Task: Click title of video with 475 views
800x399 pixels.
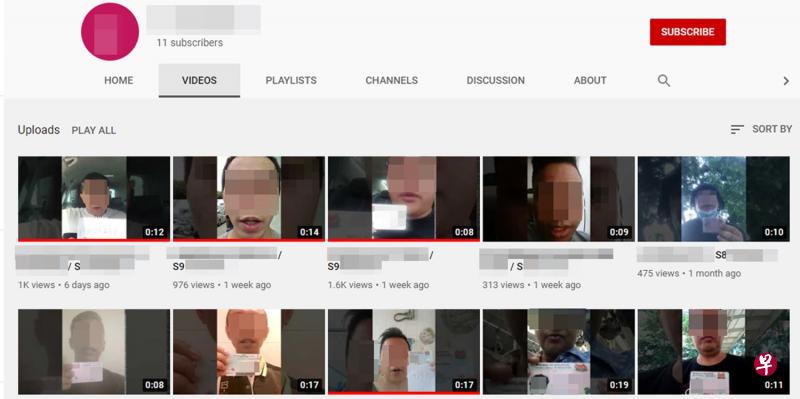Action: 707,255
